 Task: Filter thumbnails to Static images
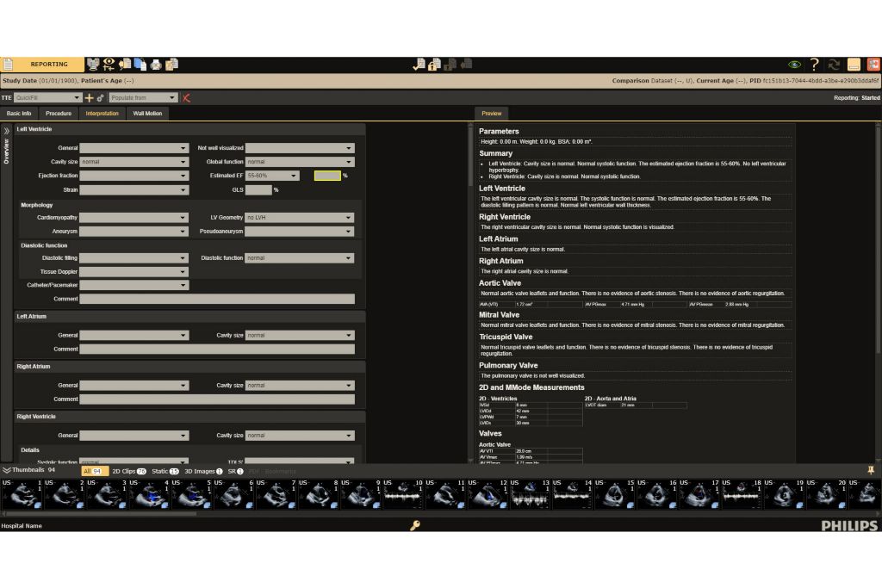click(165, 471)
